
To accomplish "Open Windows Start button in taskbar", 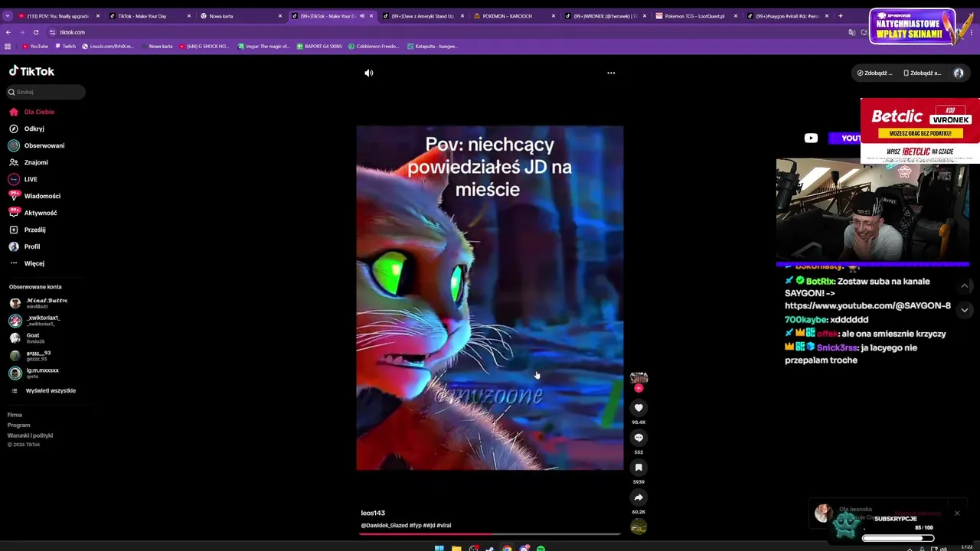I will coord(439,548).
